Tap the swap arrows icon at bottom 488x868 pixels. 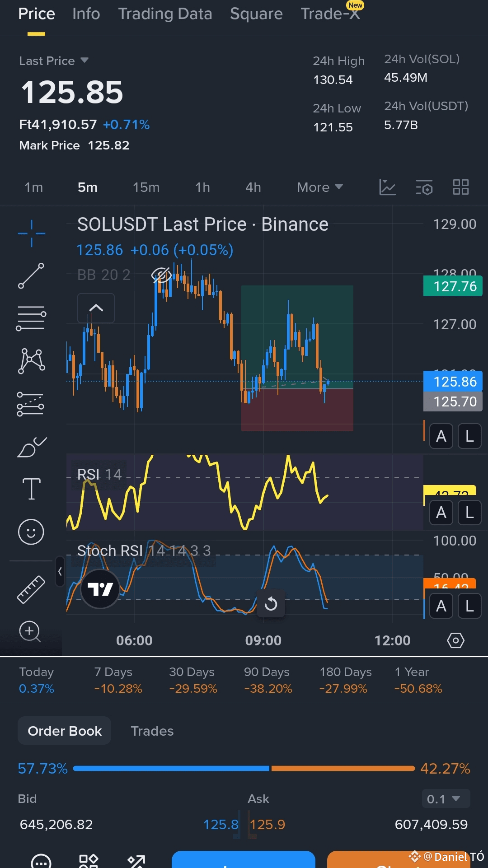[136, 861]
